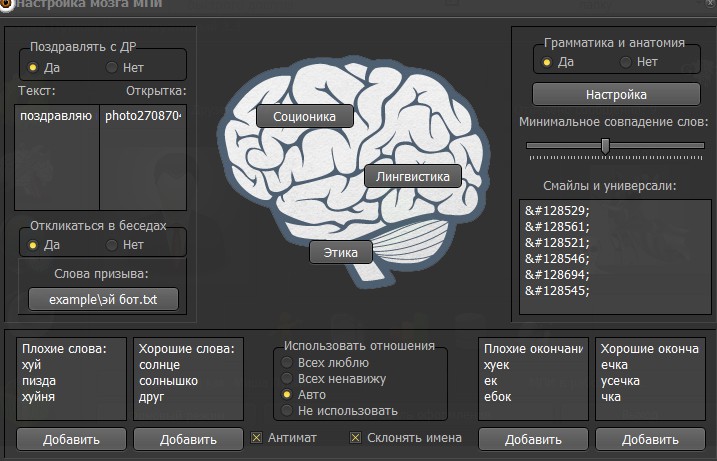
Task: Add an entry under Плохие окончания
Action: pyautogui.click(x=533, y=440)
